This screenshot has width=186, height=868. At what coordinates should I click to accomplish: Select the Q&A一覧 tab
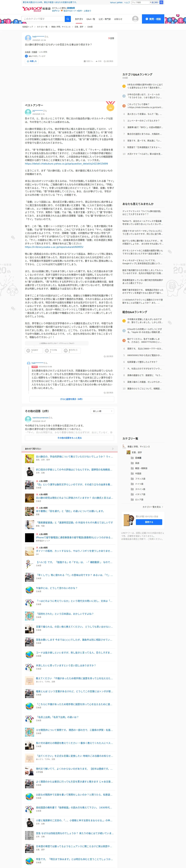(91, 19)
